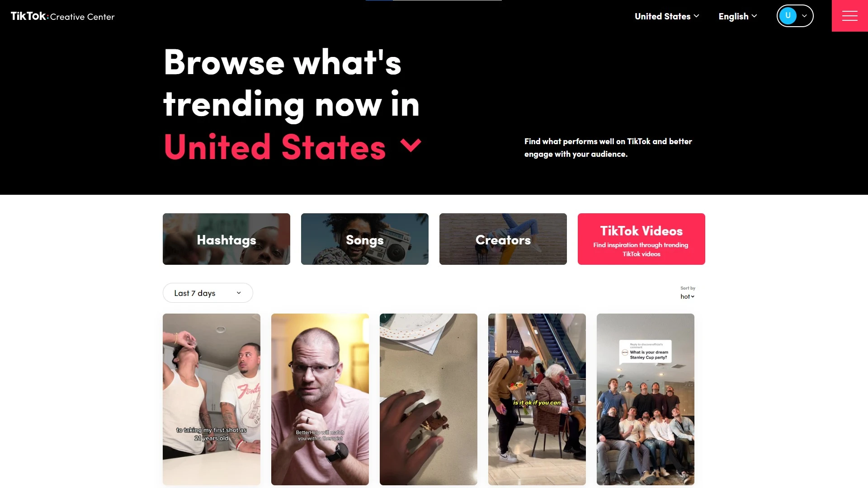This screenshot has width=868, height=488.
Task: Open the United States region selector
Action: pyautogui.click(x=666, y=15)
